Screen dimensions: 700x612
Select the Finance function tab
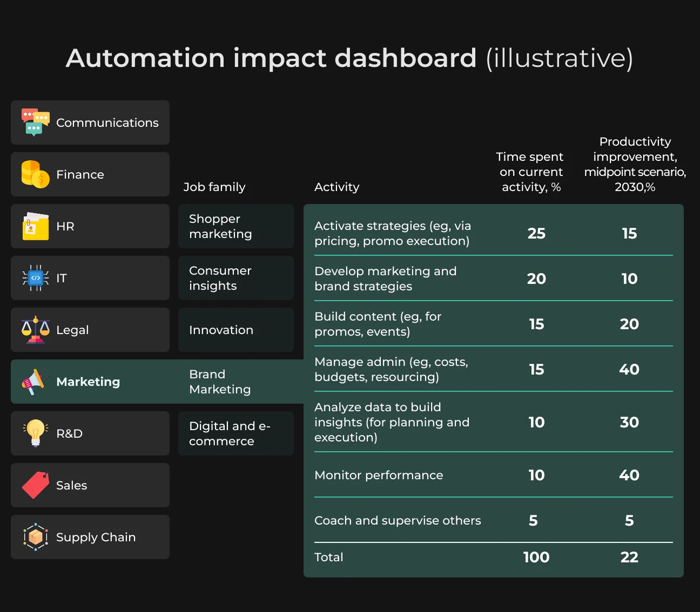click(x=90, y=174)
